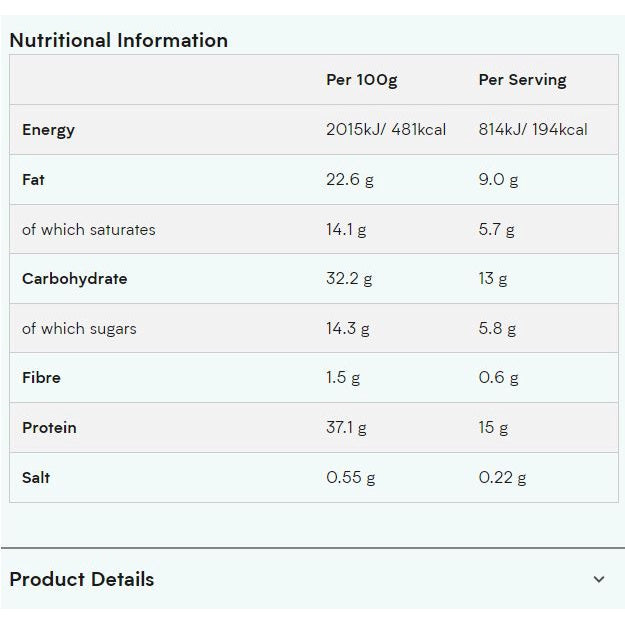The image size is (625, 625).
Task: Click the Fibre row label
Action: [x=41, y=378]
